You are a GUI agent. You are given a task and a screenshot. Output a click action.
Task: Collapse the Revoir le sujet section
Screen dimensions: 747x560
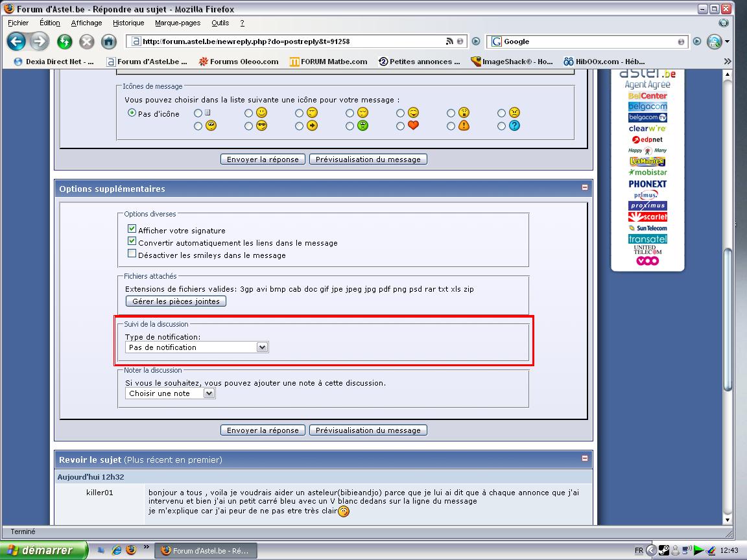tap(585, 458)
